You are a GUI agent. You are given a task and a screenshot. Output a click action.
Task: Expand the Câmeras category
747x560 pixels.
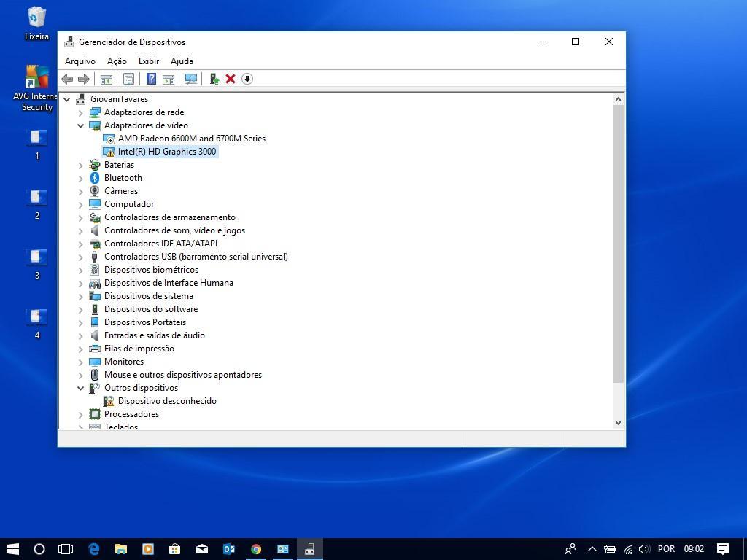coord(80,192)
